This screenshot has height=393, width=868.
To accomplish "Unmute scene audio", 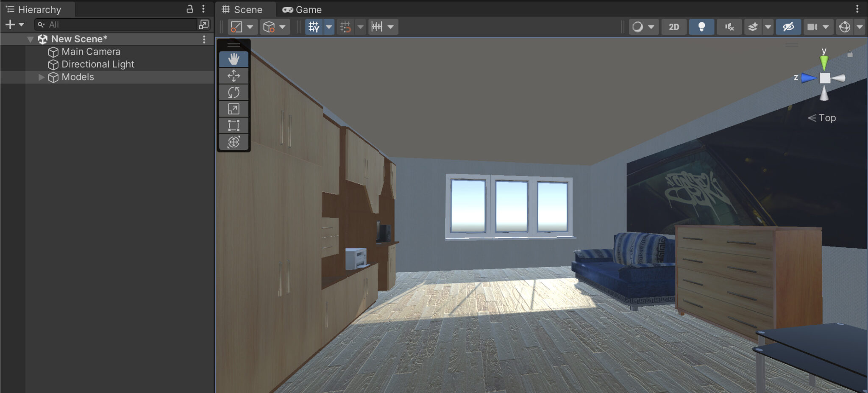I will [729, 26].
